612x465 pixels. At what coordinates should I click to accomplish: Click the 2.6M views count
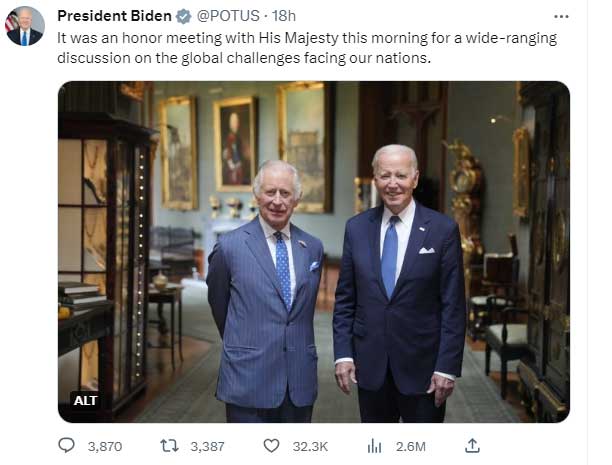(x=409, y=446)
